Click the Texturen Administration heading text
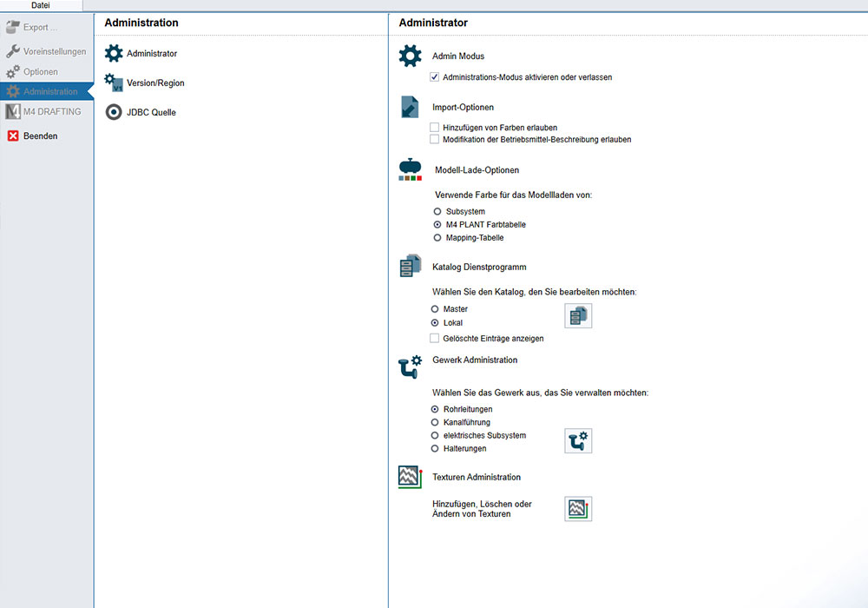 477,478
